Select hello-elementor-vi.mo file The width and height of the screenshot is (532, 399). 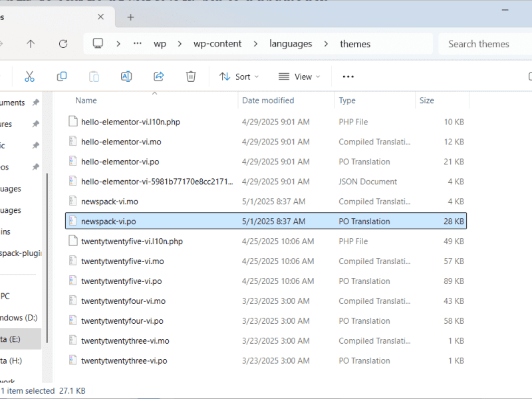266,142
